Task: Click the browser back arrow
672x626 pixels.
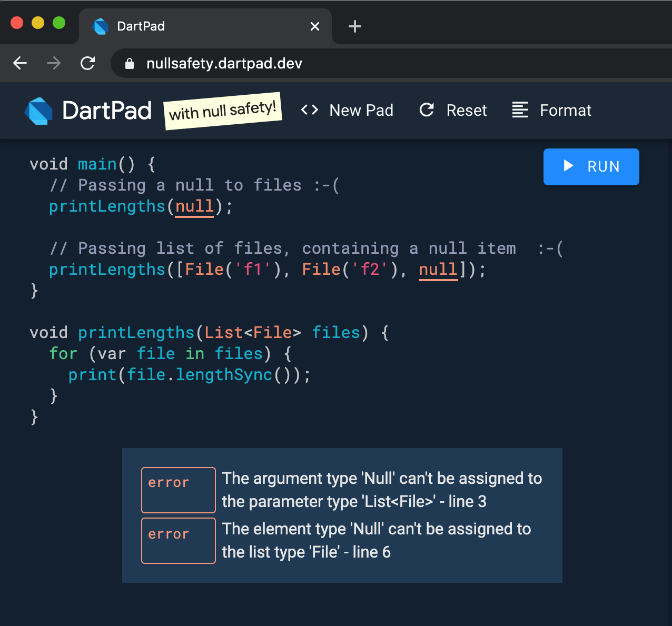Action: 19,63
